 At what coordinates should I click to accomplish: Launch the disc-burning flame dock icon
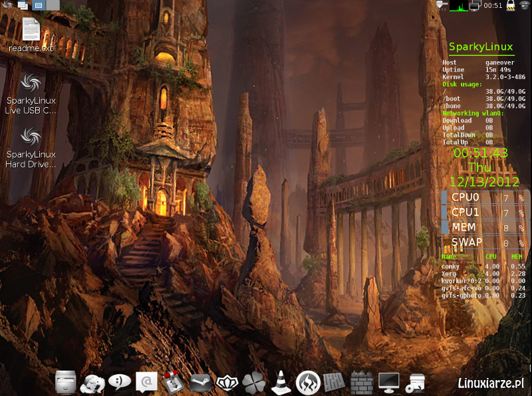pyautogui.click(x=309, y=382)
